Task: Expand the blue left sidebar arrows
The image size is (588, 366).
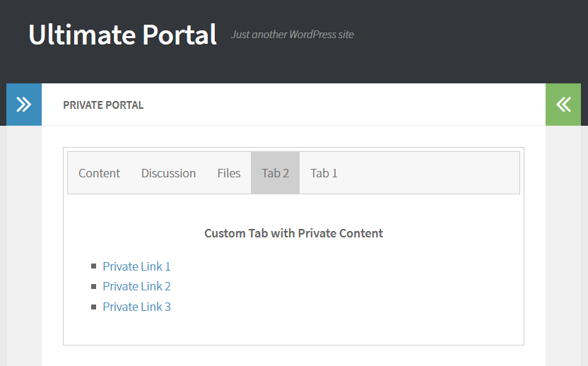Action: coord(24,105)
